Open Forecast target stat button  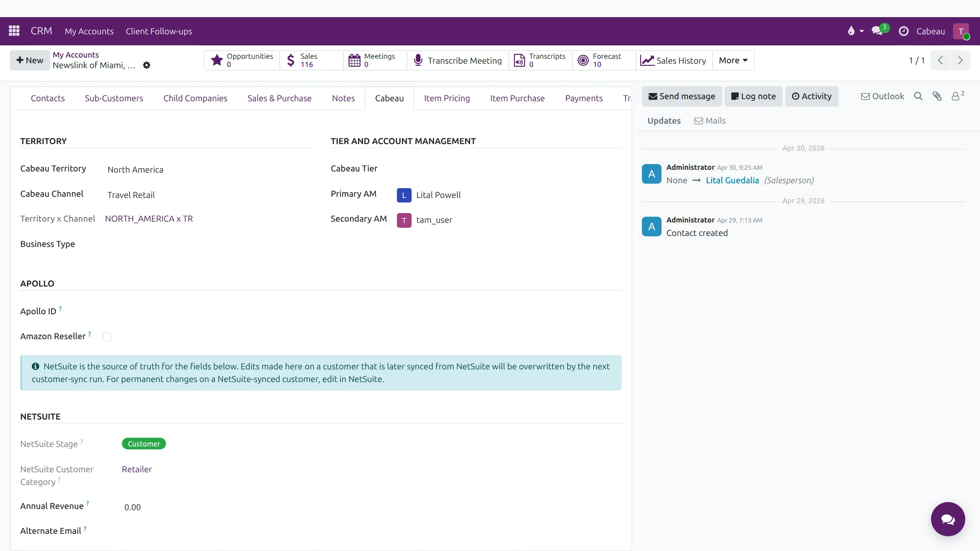pyautogui.click(x=604, y=60)
